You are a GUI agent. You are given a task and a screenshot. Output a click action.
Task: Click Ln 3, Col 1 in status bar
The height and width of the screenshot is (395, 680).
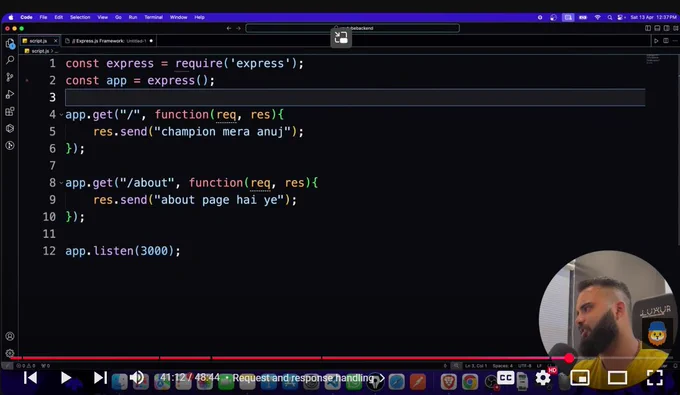[x=476, y=366]
